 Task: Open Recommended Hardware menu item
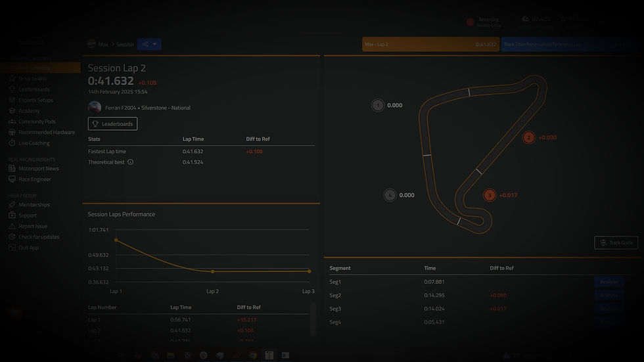pos(47,132)
